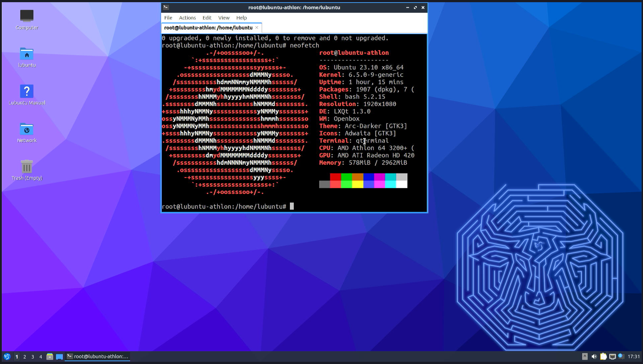Open the File menu
643x364 pixels.
168,17
